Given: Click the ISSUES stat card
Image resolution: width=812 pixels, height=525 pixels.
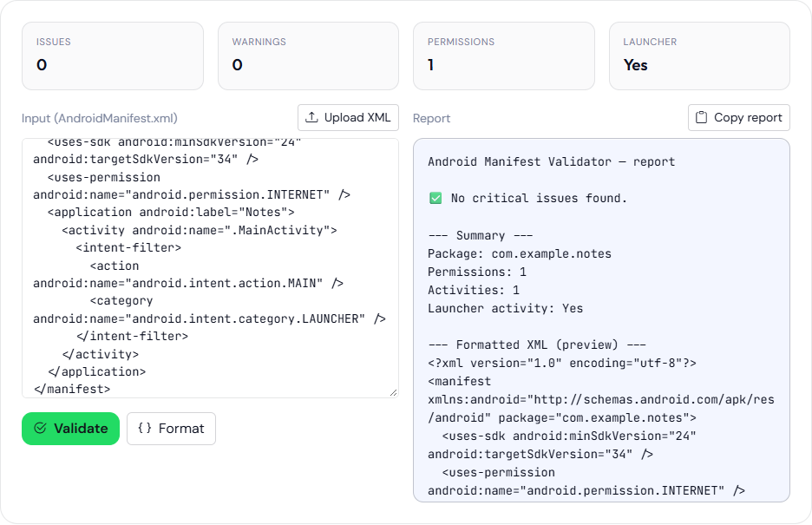Looking at the screenshot, I should (113, 56).
